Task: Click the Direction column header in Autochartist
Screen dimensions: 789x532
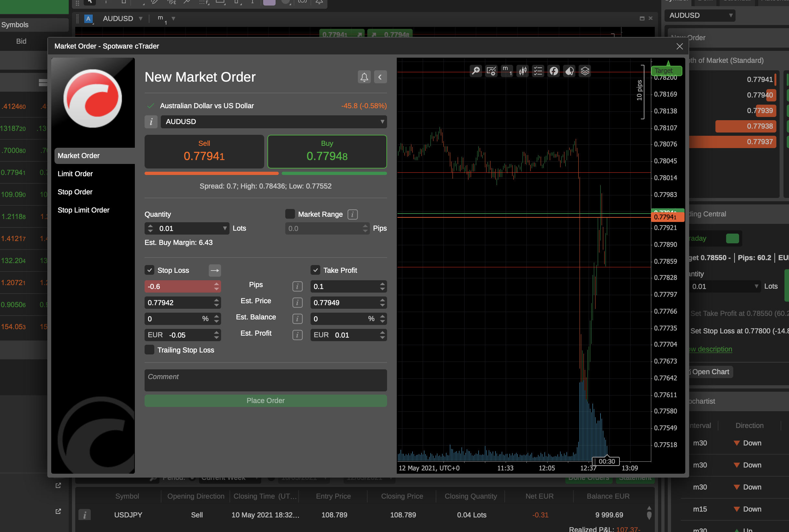Action: pyautogui.click(x=749, y=426)
